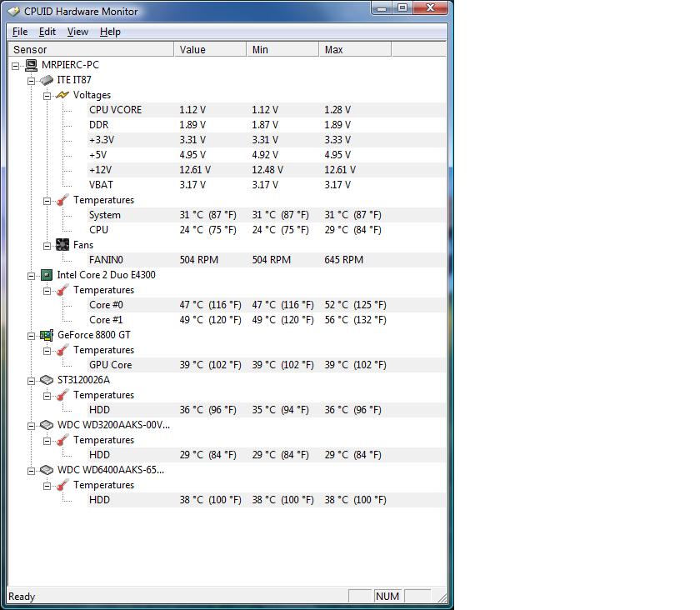
Task: Click thermometer icon under WDC WD3200AAKS
Action: [x=62, y=440]
